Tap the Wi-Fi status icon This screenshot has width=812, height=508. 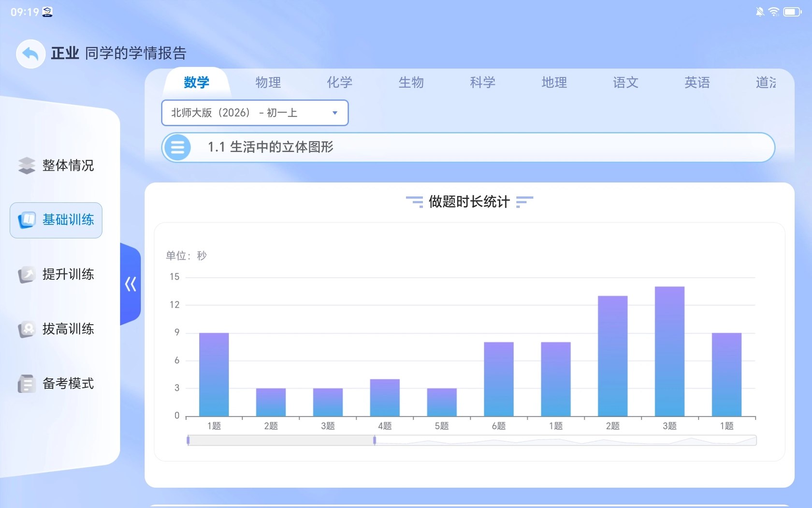coord(774,12)
